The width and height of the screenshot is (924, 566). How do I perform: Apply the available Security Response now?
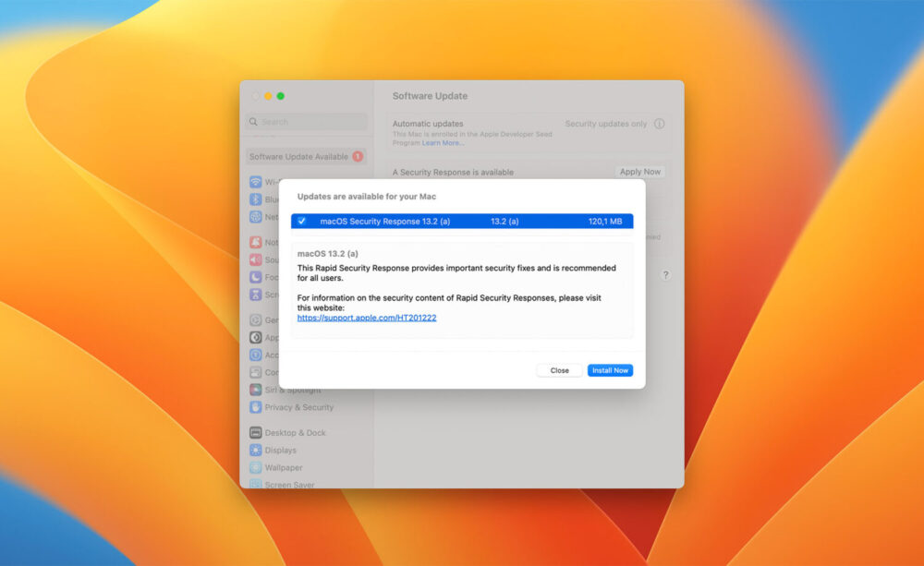(x=640, y=172)
